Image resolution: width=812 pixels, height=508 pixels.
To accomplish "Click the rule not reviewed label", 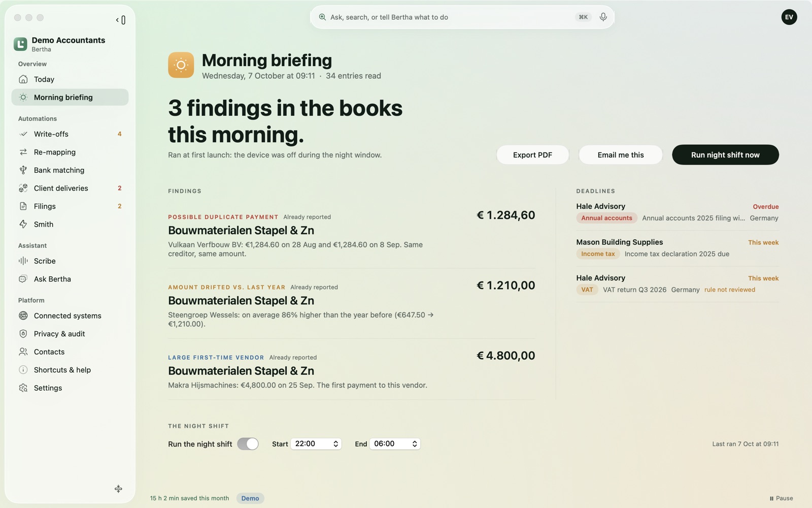I will pyautogui.click(x=729, y=290).
